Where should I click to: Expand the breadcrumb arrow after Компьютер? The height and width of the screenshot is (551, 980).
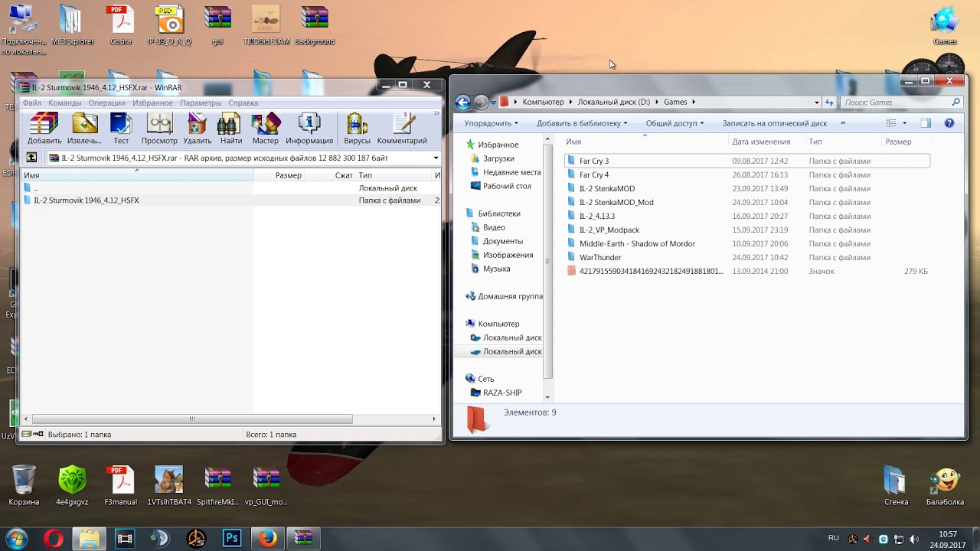pos(570,103)
